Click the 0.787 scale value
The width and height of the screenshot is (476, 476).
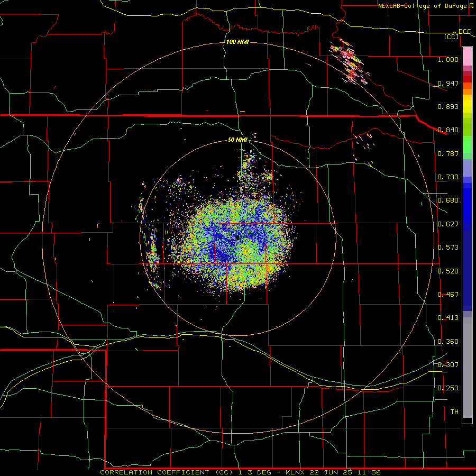(x=448, y=153)
